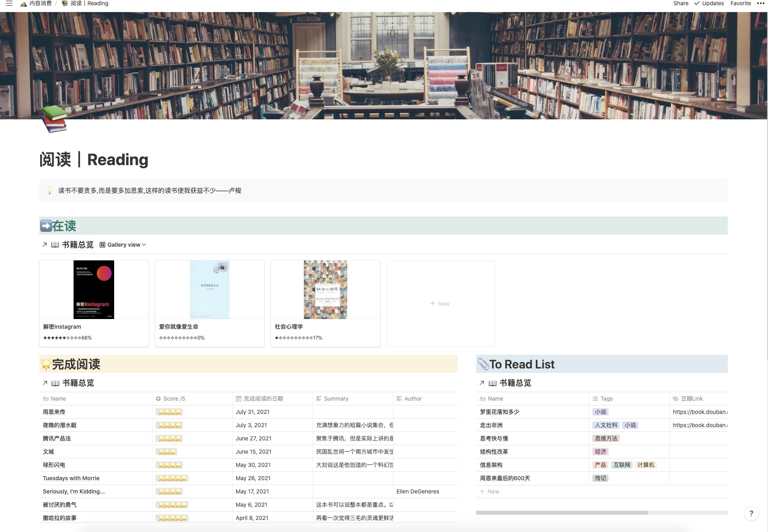Open the 爱你就像爱生命 book card

coord(210,303)
